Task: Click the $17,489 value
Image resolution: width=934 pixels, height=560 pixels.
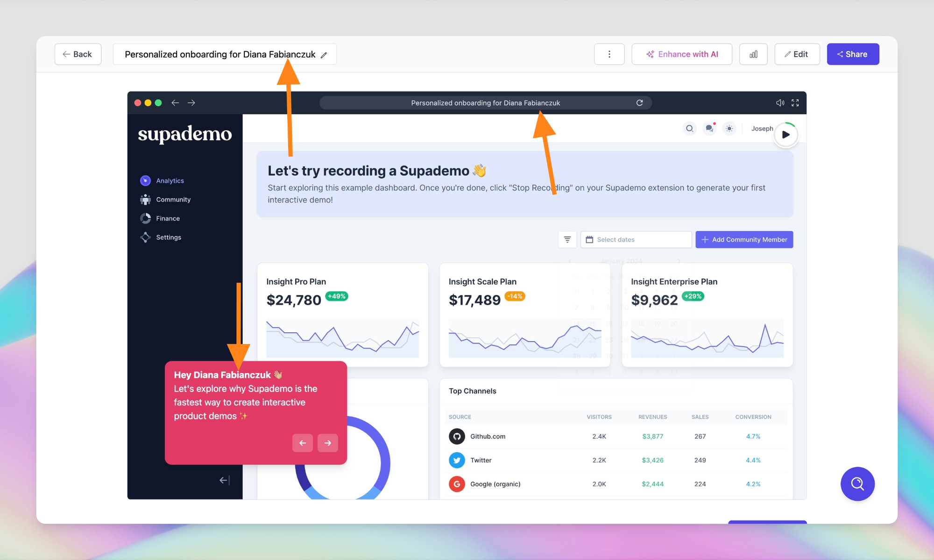Action: pyautogui.click(x=474, y=300)
